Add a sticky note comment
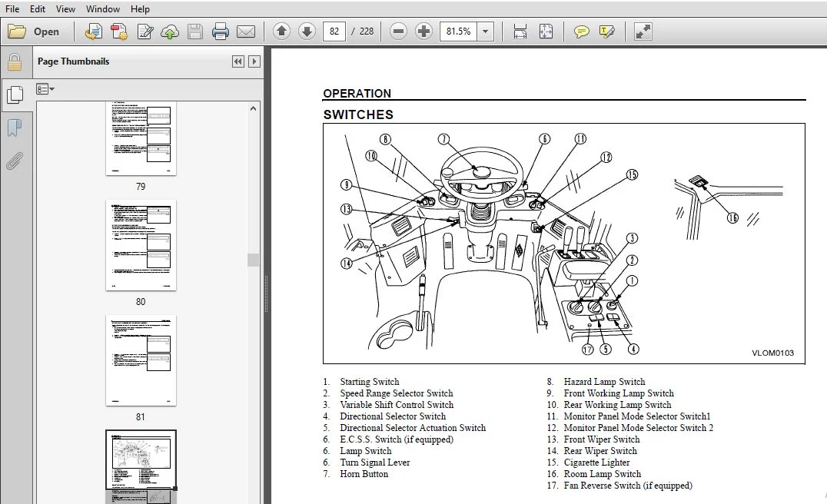 click(581, 31)
